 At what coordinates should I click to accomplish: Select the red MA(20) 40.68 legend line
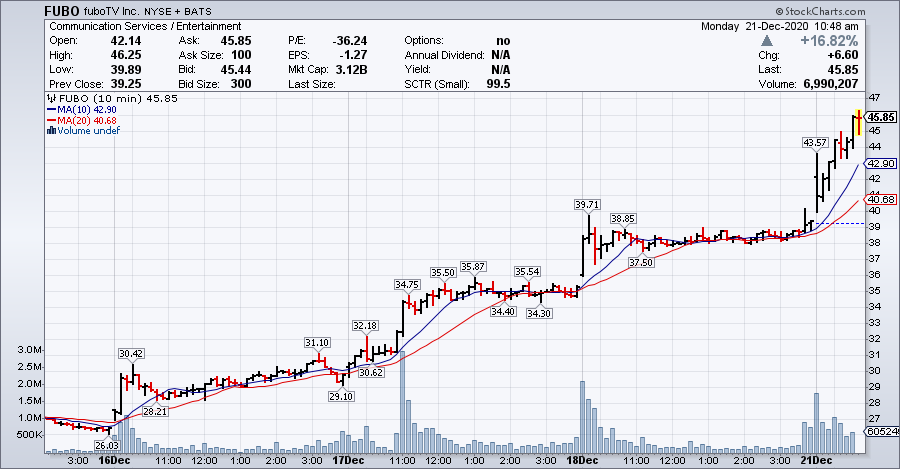coord(82,121)
